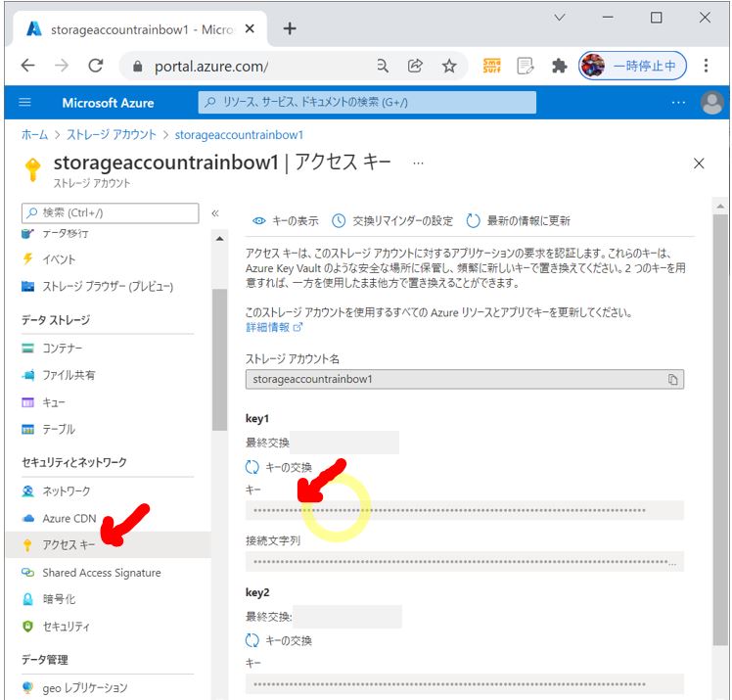Open the 詳細情報 learn more link
The width and height of the screenshot is (732, 700).
coord(274,327)
